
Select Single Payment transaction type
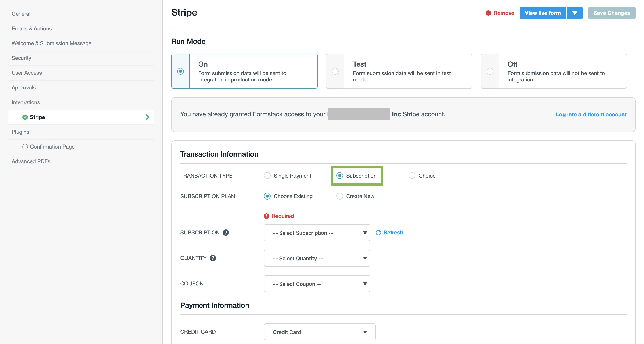coord(267,176)
